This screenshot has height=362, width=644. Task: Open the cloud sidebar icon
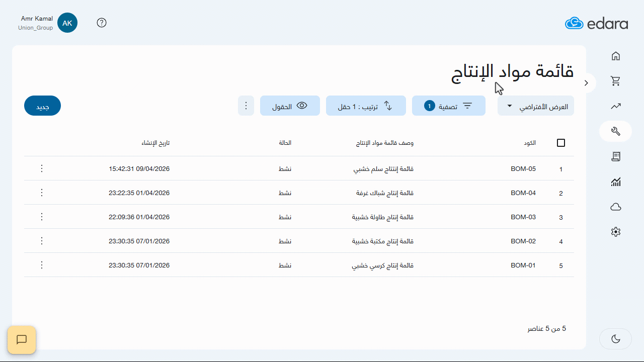point(615,207)
